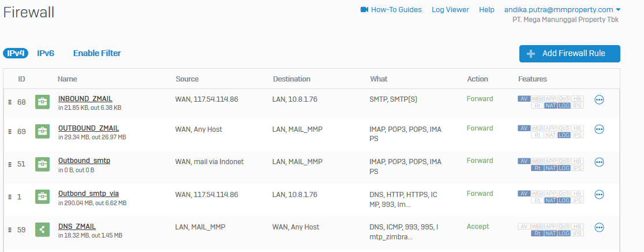This screenshot has height=252, width=644.
Task: Click the share-style icon for DNS_ZMAIL rule
Action: point(42,229)
